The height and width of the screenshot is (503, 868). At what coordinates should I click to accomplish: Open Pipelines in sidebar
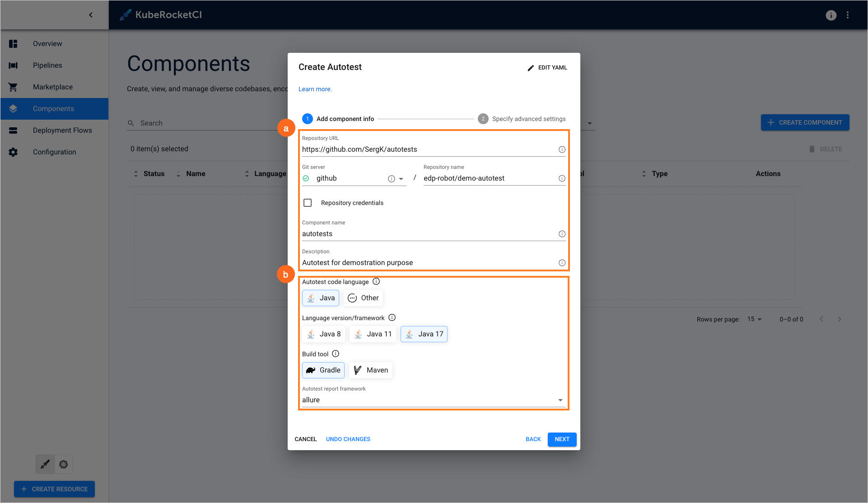[47, 65]
